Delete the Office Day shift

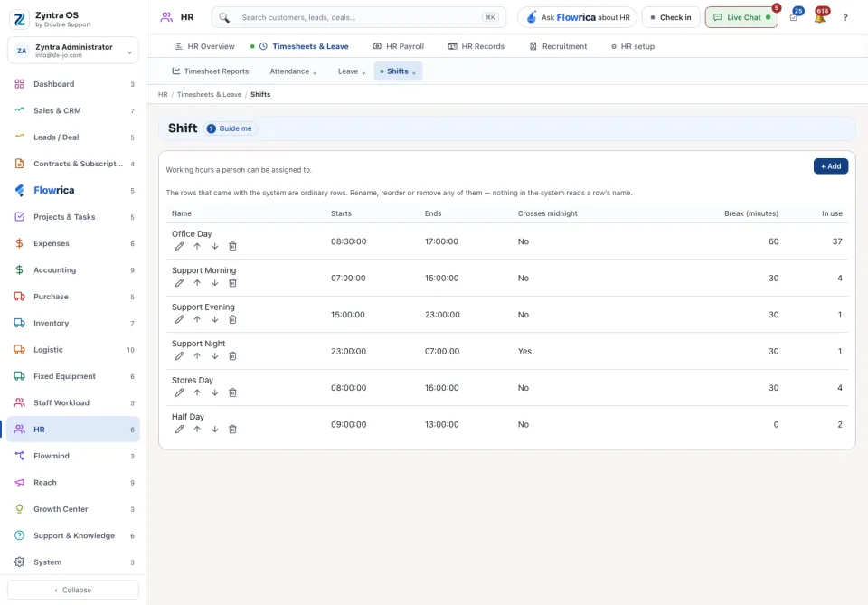232,246
